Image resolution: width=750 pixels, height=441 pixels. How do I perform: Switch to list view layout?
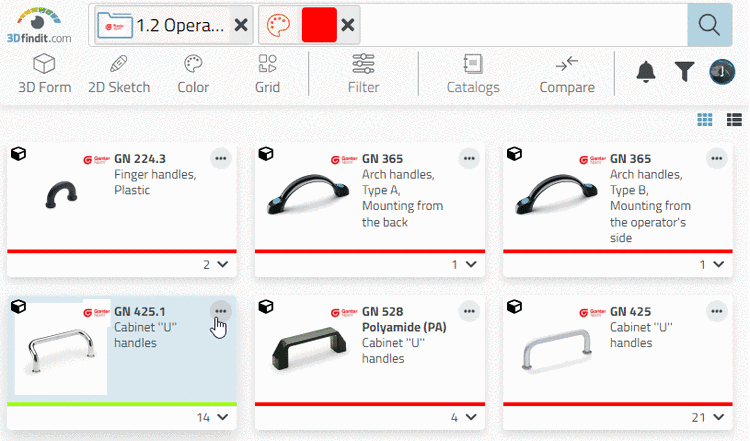click(734, 120)
